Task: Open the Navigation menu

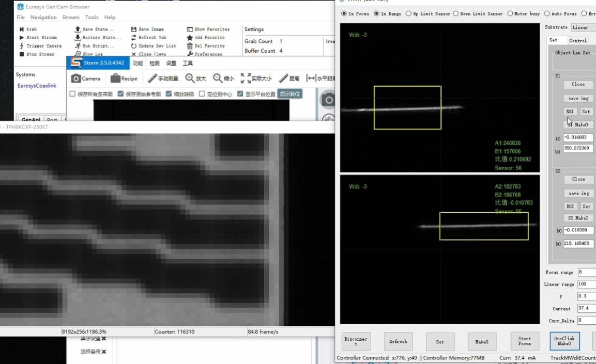Action: pos(43,17)
